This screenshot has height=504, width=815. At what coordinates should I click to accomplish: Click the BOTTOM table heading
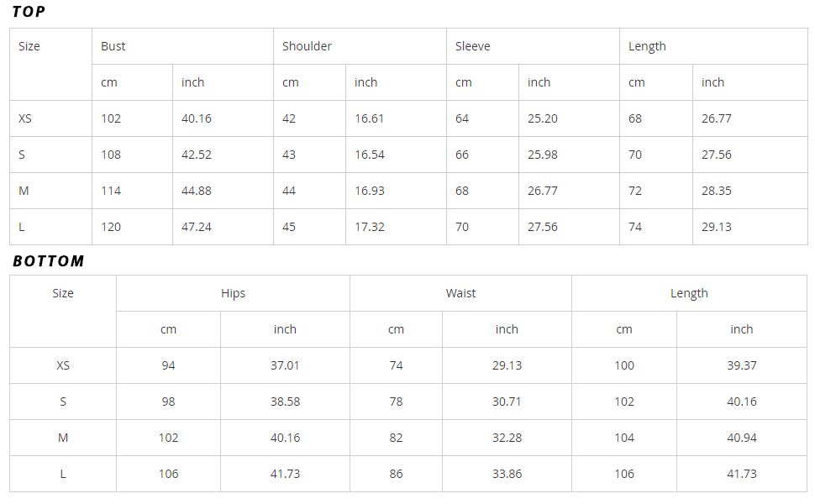(49, 261)
